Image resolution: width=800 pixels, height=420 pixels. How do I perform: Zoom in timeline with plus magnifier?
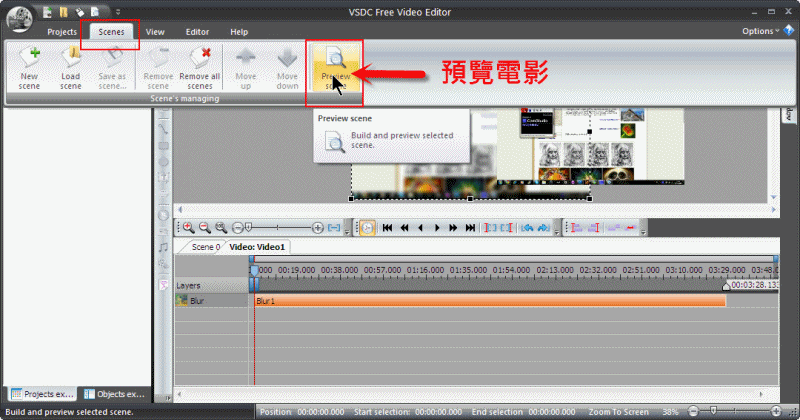click(189, 228)
